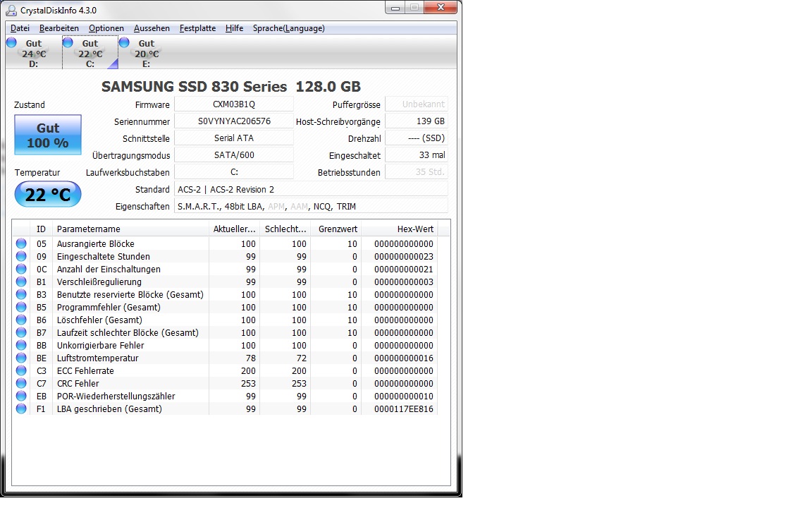This screenshot has width=812, height=508.
Task: Click status icon of Unkorrigierbare Fehler row
Action: point(21,345)
